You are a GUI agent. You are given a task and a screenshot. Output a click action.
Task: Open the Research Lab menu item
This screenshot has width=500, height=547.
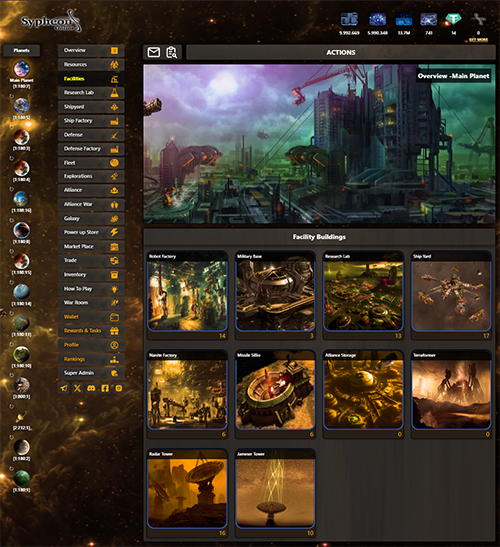(x=91, y=93)
